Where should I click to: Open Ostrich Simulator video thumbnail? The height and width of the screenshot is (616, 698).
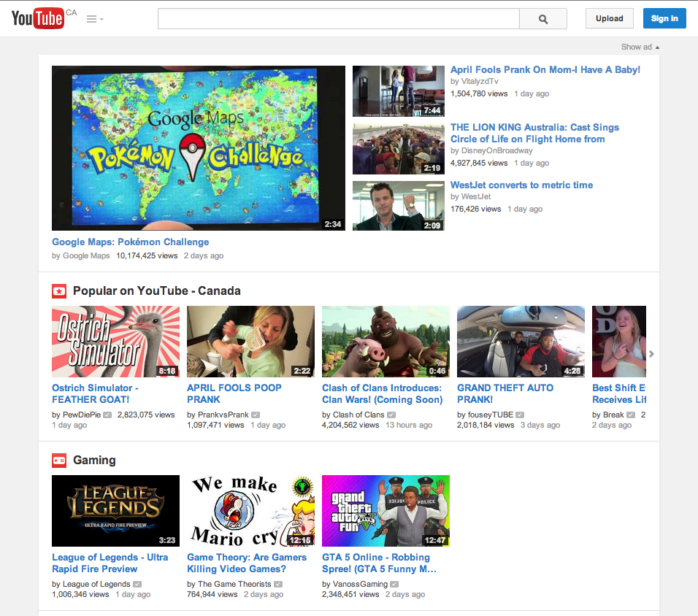click(116, 342)
